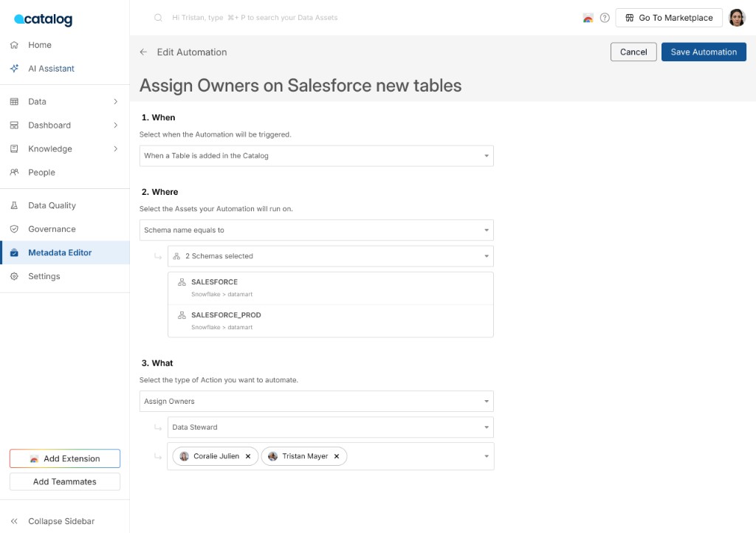This screenshot has width=756, height=533.
Task: Open Settings in sidebar
Action: point(65,276)
